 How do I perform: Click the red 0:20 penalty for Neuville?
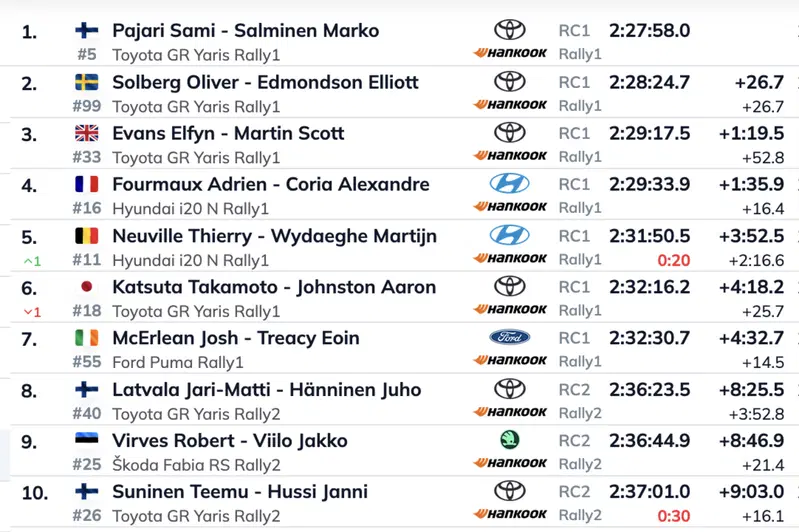[x=674, y=260]
